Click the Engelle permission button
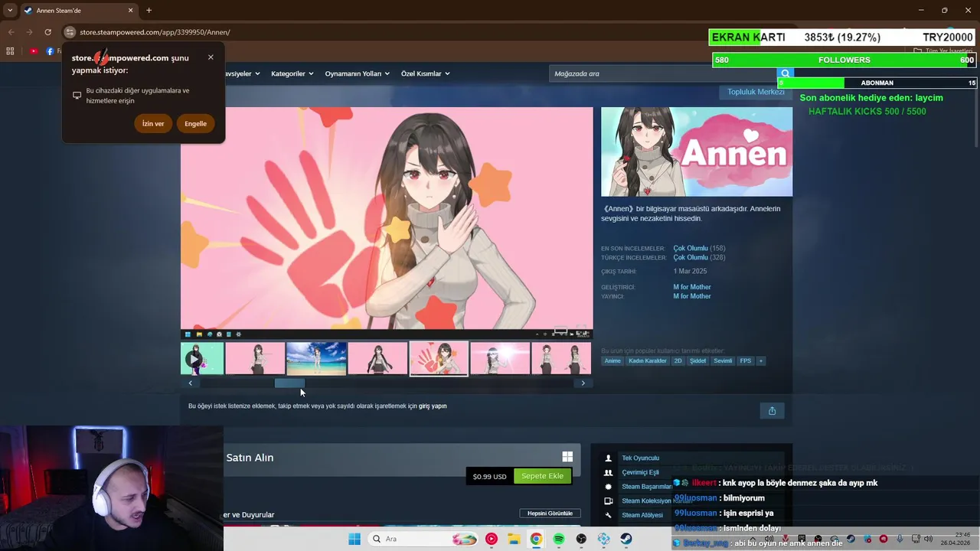The image size is (980, 551). 195,123
